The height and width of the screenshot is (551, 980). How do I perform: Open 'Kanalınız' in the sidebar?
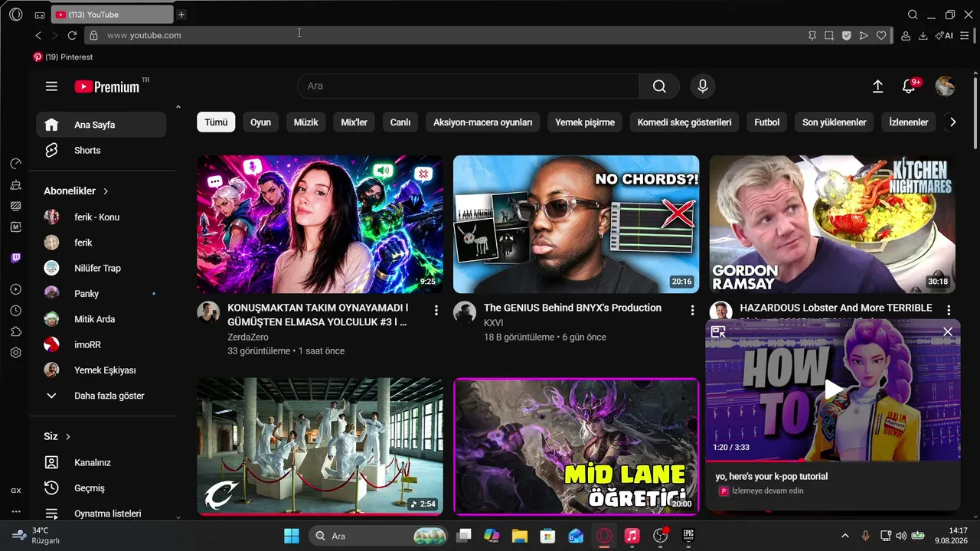point(101,462)
